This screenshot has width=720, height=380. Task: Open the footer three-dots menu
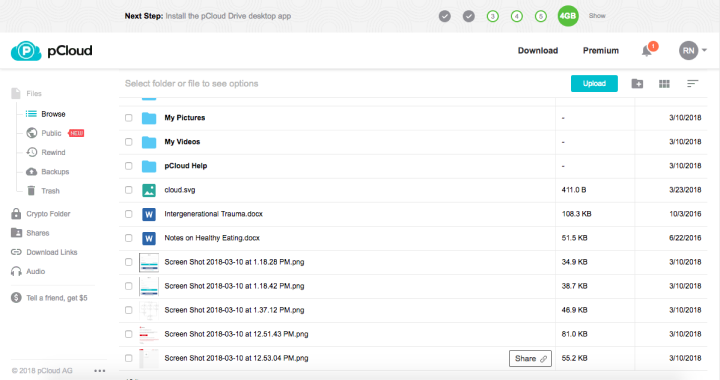100,371
